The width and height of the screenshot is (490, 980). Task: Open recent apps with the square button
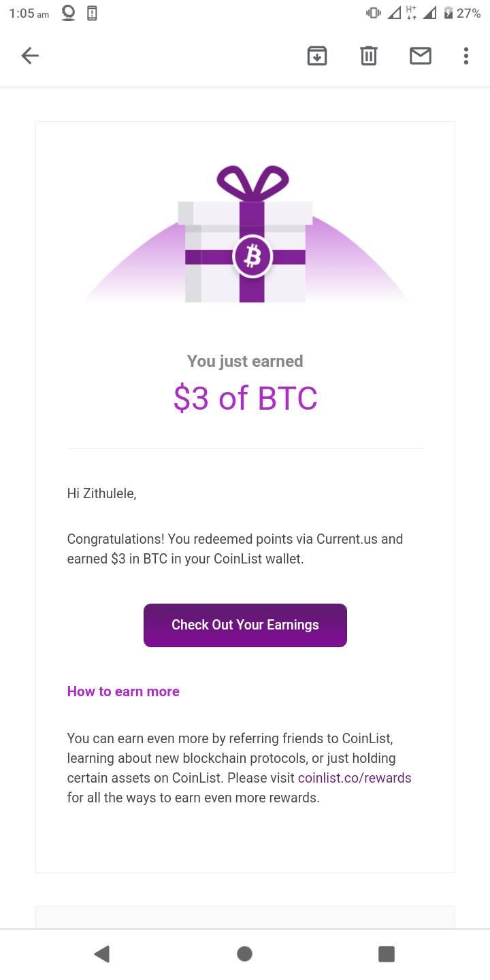coord(387,954)
